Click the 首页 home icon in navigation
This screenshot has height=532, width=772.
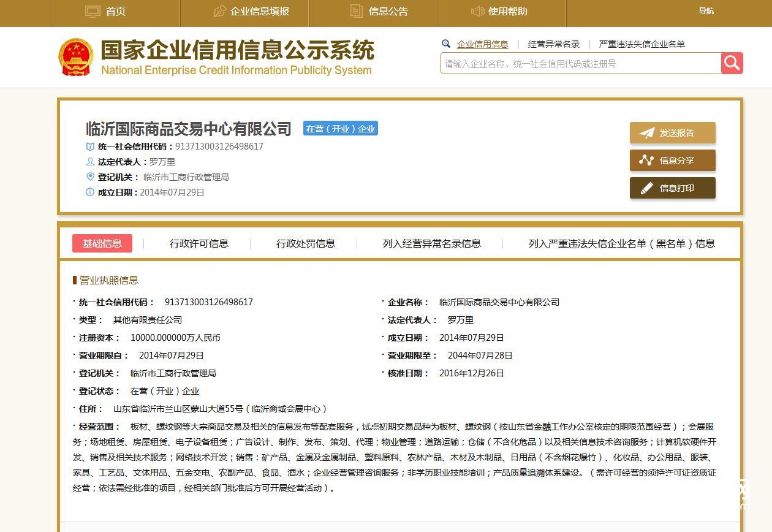pos(93,11)
